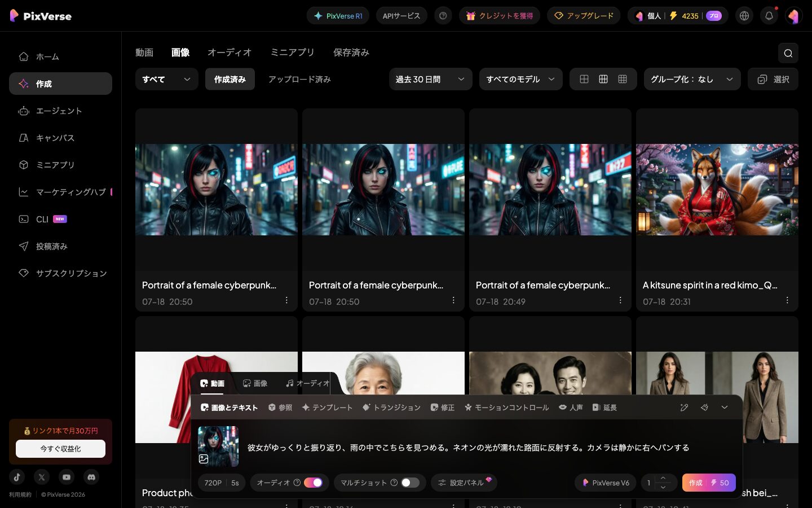Screen dimensions: 812x508
Task: Click the eraser clear icon in prompt panel
Action: coord(704,408)
